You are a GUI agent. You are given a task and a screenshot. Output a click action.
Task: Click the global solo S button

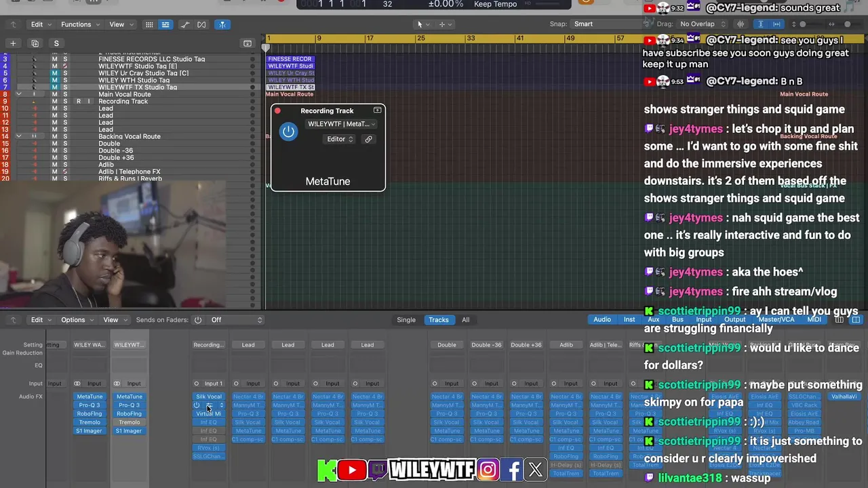pyautogui.click(x=56, y=43)
